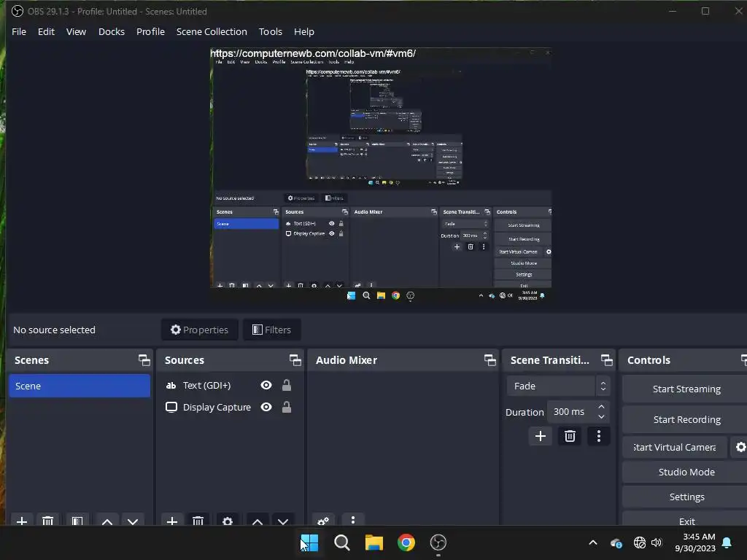Open source Filters button
This screenshot has width=747, height=560.
click(271, 330)
